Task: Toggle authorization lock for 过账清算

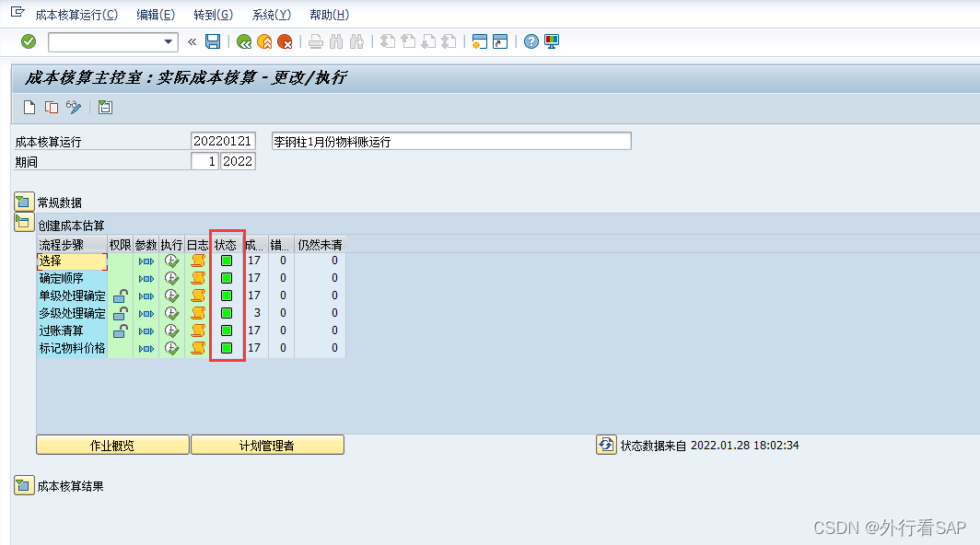Action: pyautogui.click(x=120, y=330)
